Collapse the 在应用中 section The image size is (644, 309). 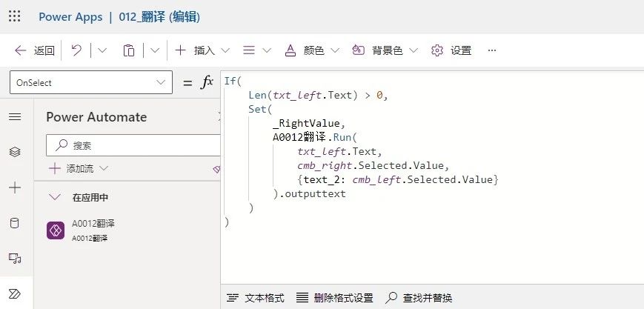54,197
